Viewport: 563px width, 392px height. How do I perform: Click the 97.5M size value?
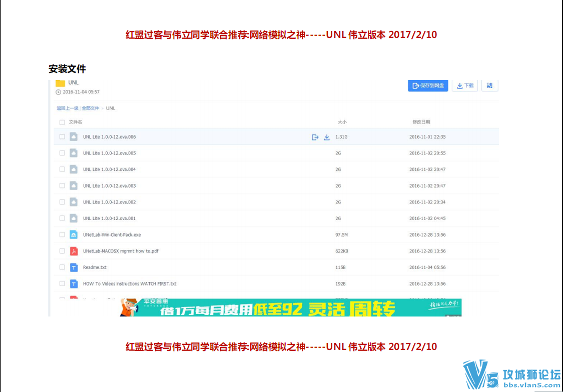(x=341, y=235)
